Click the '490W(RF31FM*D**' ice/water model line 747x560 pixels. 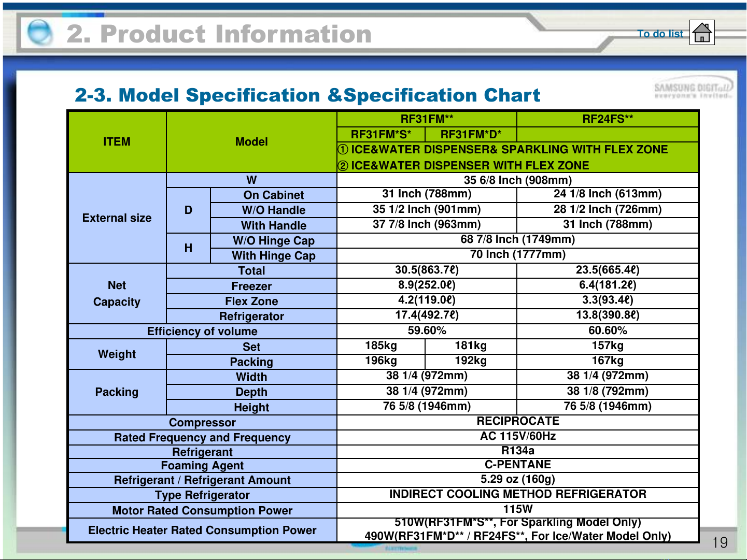tap(517, 536)
